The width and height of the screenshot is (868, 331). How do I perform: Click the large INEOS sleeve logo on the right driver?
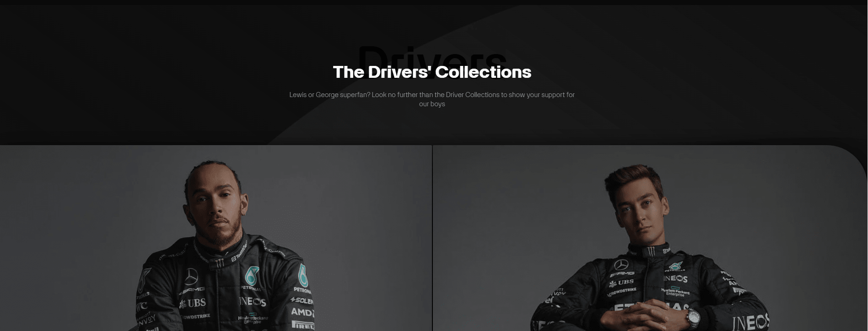pyautogui.click(x=750, y=322)
